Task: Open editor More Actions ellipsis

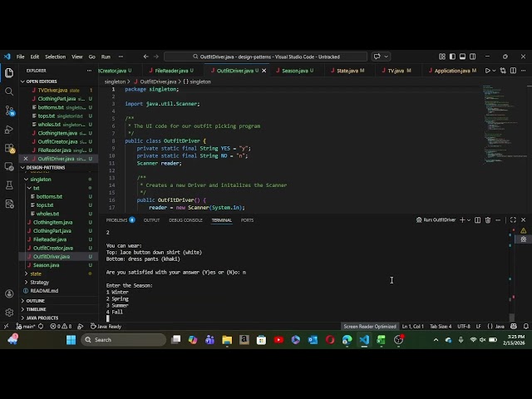Action: (523, 71)
